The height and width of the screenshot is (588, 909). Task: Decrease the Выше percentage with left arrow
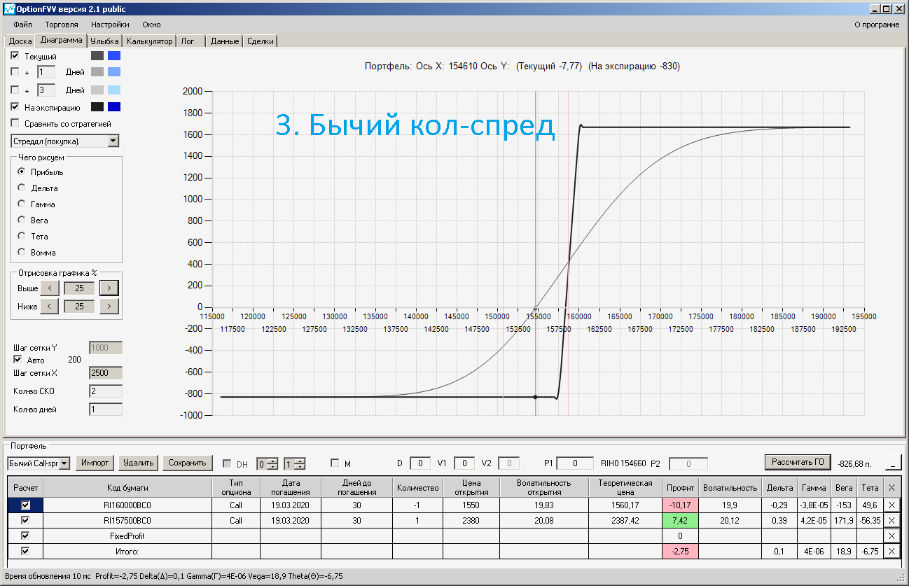click(x=49, y=288)
